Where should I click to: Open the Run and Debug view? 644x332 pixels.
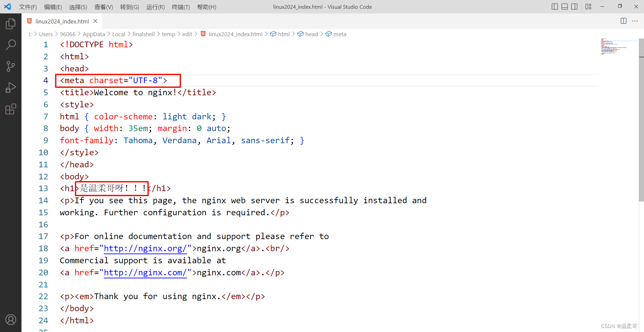(x=11, y=88)
